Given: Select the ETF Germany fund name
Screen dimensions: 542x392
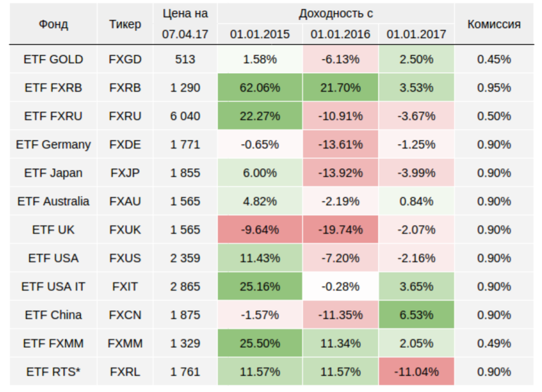Looking at the screenshot, I should point(53,144).
